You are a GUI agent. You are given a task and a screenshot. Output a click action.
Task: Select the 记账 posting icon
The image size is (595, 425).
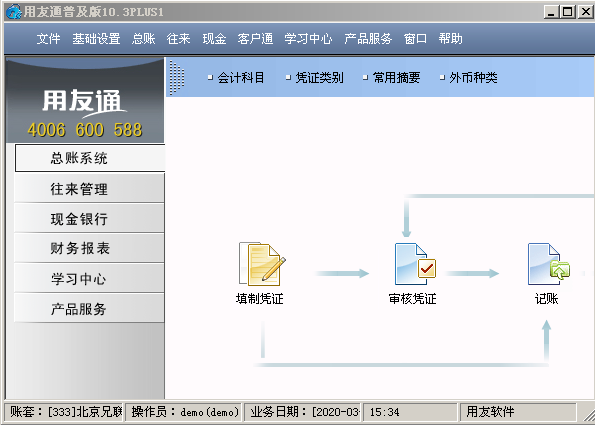pos(548,264)
